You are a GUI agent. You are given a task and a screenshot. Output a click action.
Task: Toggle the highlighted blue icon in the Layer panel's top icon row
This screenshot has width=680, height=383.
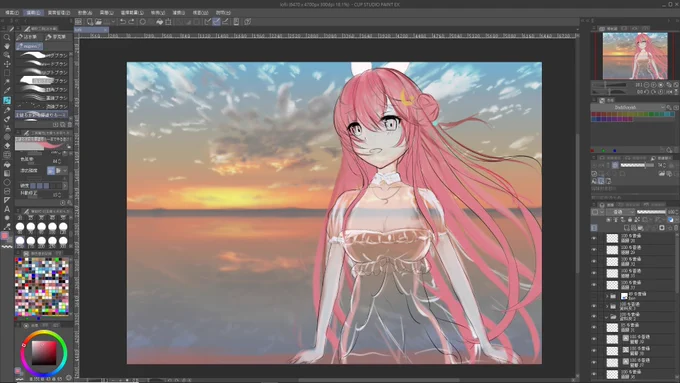tap(670, 219)
